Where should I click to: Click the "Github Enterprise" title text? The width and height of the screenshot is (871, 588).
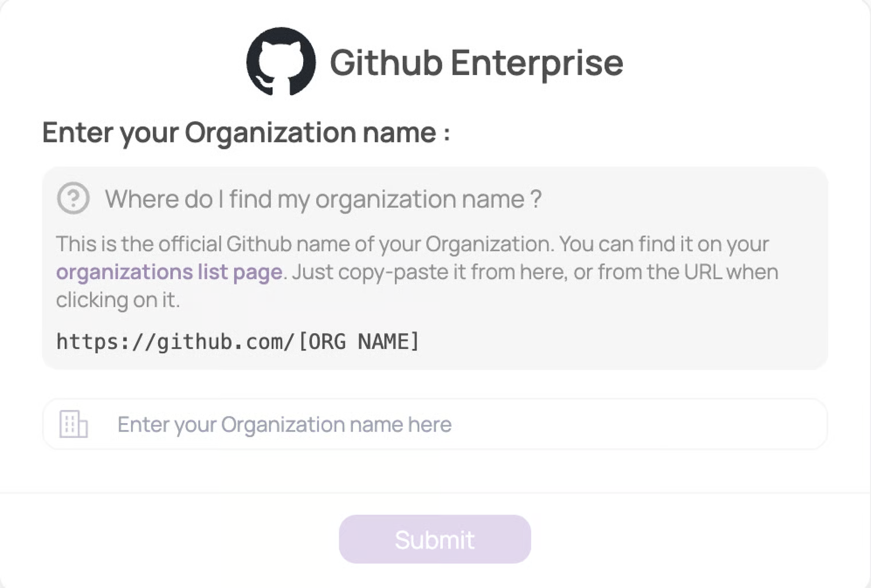pyautogui.click(x=476, y=62)
